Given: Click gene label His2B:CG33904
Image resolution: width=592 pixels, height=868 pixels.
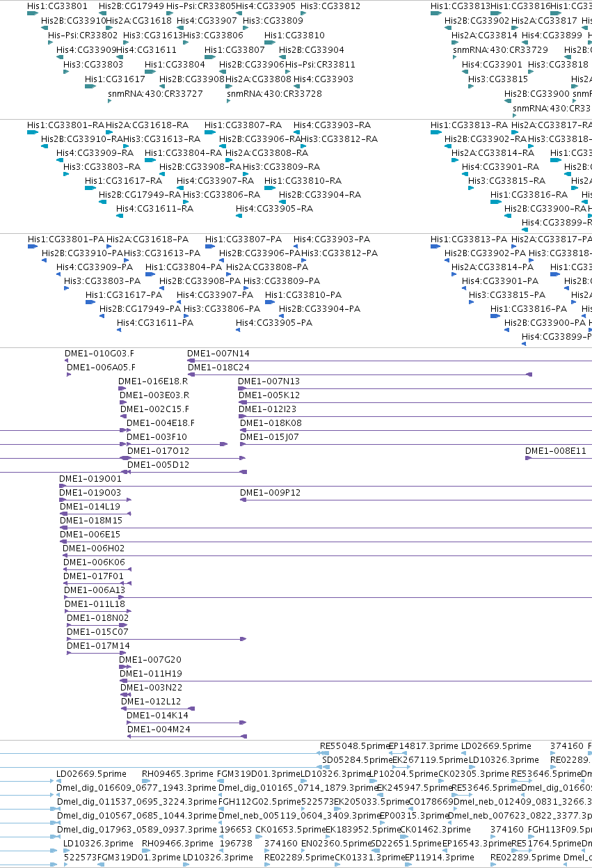Looking at the screenshot, I should tap(312, 50).
